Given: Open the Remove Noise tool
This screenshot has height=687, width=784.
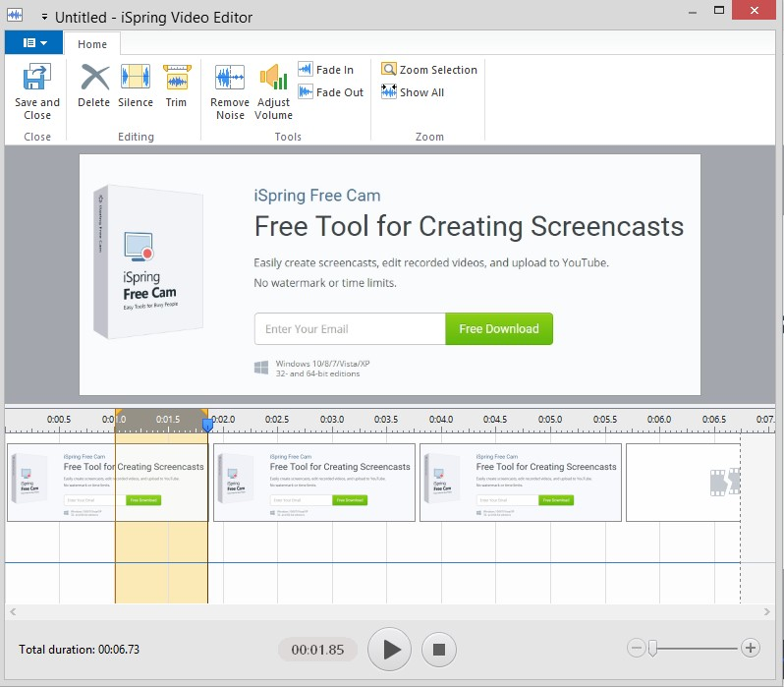Looking at the screenshot, I should click(230, 92).
